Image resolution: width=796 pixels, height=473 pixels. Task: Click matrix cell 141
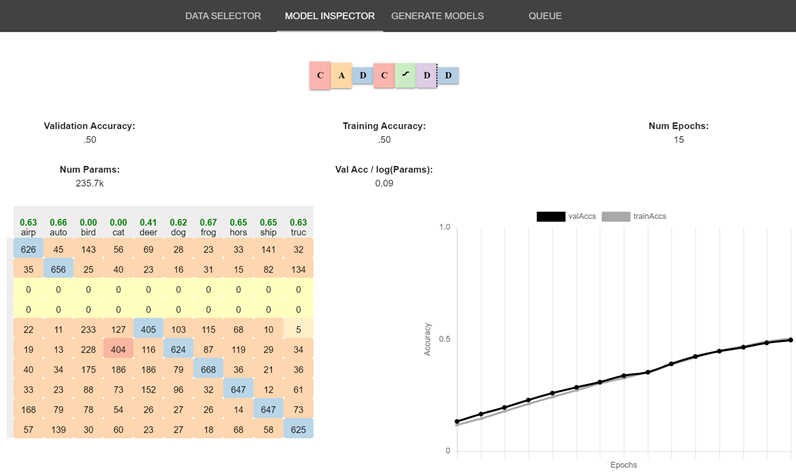click(x=268, y=249)
